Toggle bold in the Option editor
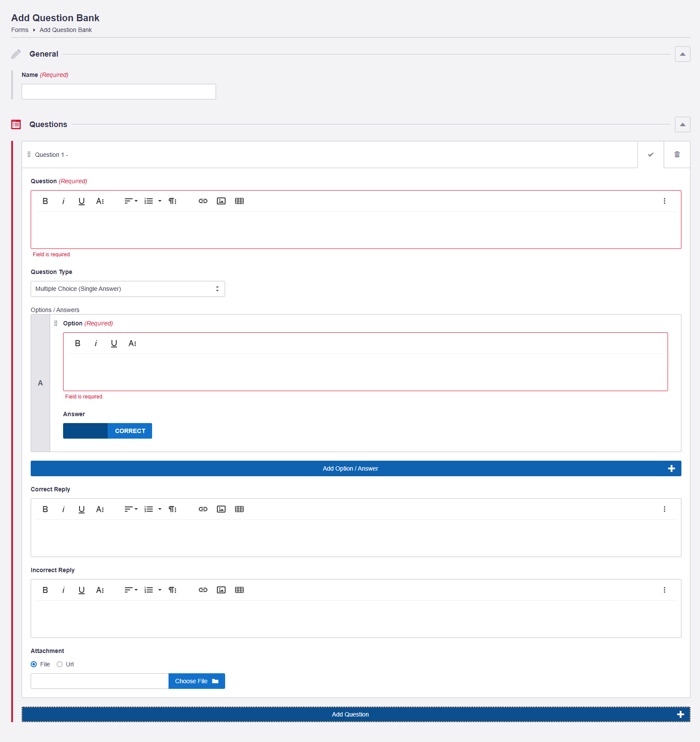The width and height of the screenshot is (700, 742). point(78,343)
